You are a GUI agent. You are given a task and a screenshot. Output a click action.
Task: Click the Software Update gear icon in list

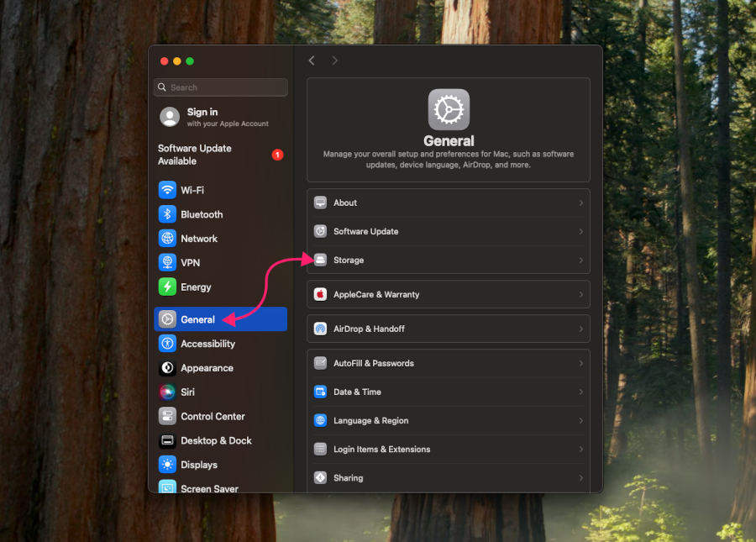click(320, 231)
